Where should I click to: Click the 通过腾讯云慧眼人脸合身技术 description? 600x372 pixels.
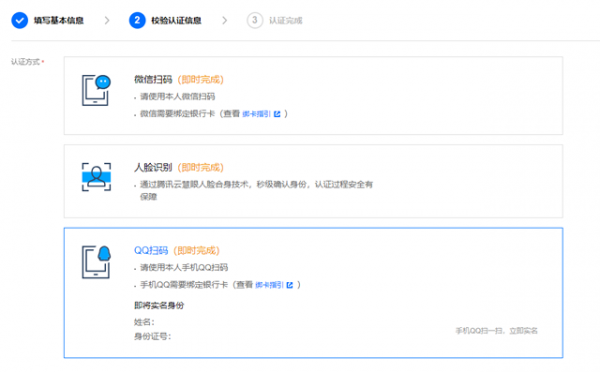[x=256, y=190]
